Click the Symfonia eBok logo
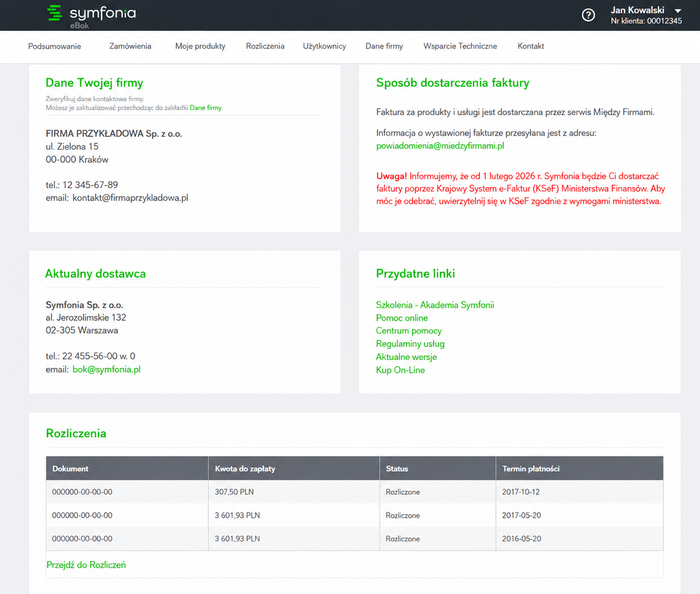700x594 pixels. 91,16
